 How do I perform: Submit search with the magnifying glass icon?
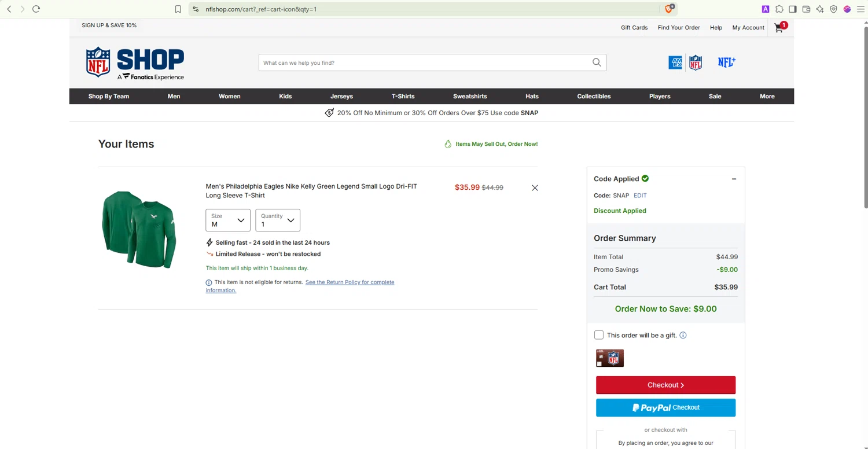(597, 62)
